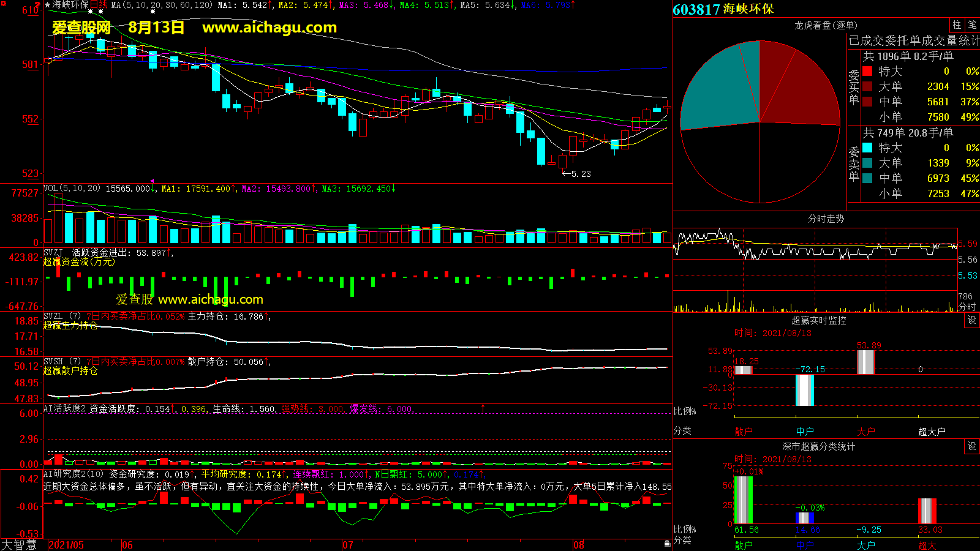Screen dimensions: 980x551
Task: Click the 大智慧 label at bottom left
Action: tap(19, 544)
